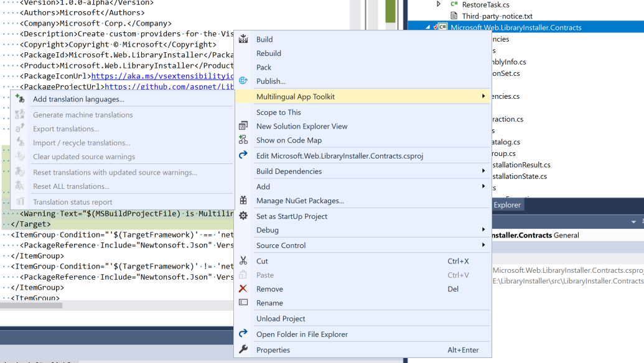The height and width of the screenshot is (363, 644).
Task: Choose Rebuild in the context menu
Action: [269, 53]
